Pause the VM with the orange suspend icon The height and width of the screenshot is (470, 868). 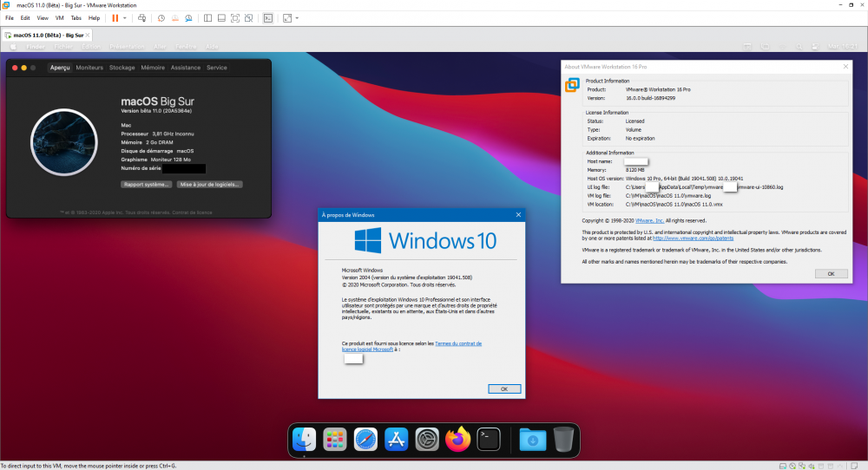(115, 18)
